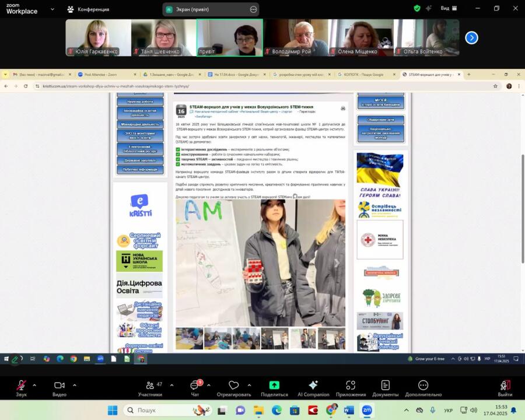The height and width of the screenshot is (420, 525).
Task: Select привіт active speaker thumbnail
Action: (230, 37)
